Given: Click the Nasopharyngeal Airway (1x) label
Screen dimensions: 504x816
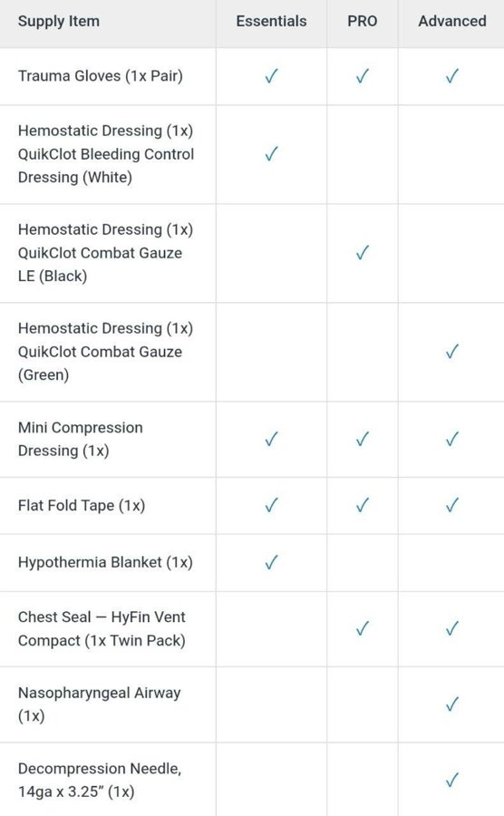Looking at the screenshot, I should (100, 704).
